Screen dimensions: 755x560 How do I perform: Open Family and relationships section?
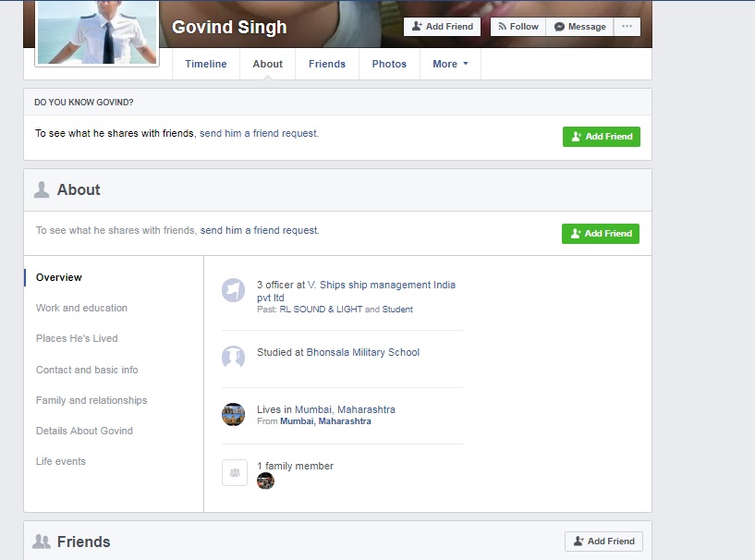tap(91, 400)
